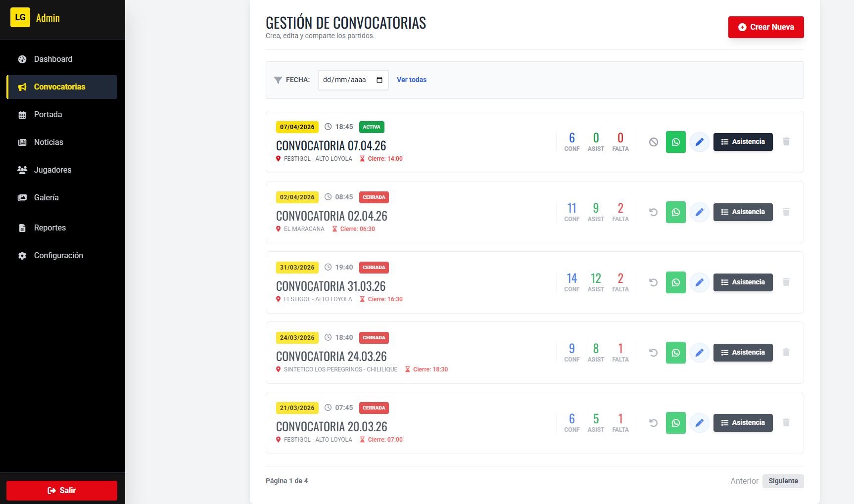Open the date picker calendar icon
854x504 pixels.
click(380, 80)
